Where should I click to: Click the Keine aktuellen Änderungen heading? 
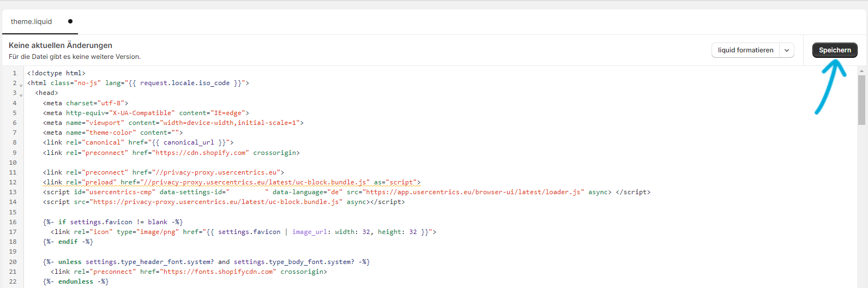point(61,45)
